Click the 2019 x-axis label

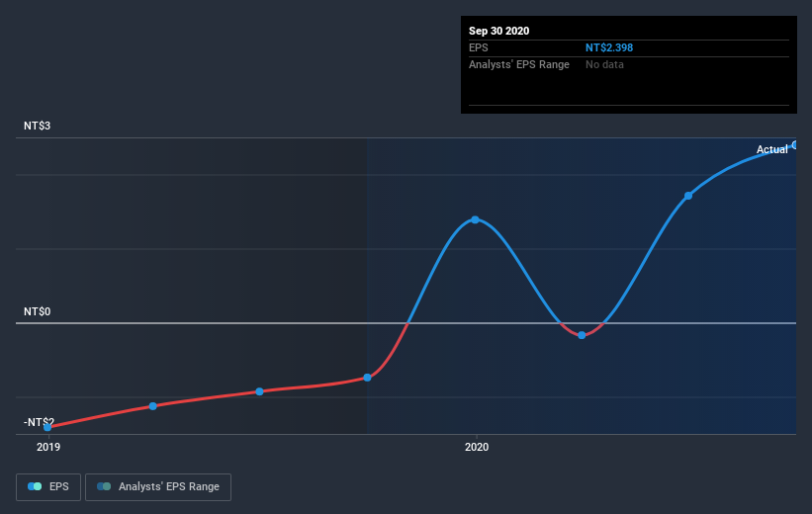pyautogui.click(x=48, y=447)
